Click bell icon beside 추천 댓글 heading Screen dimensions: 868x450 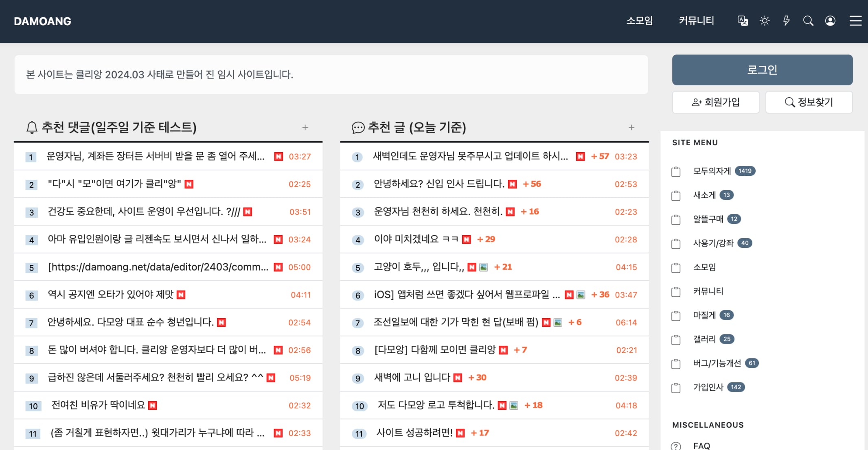click(x=32, y=127)
